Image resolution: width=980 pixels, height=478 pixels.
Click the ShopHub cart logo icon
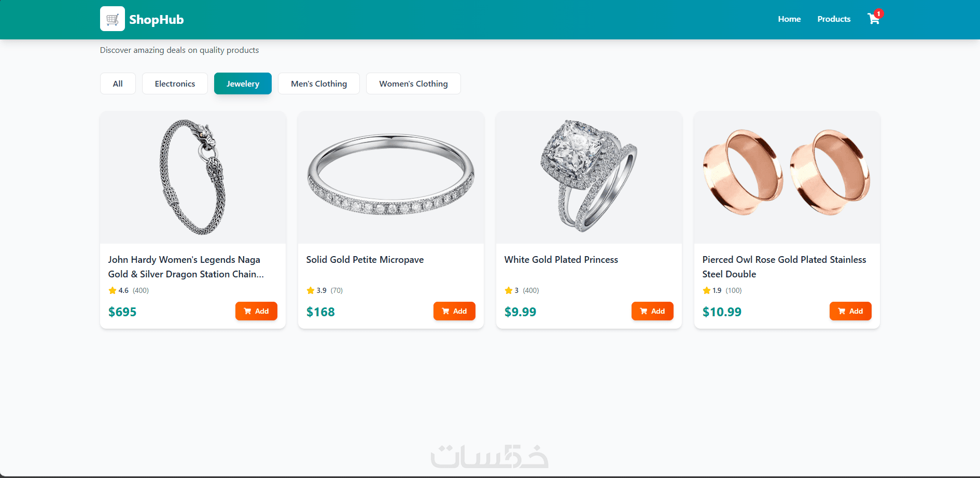[x=113, y=19]
